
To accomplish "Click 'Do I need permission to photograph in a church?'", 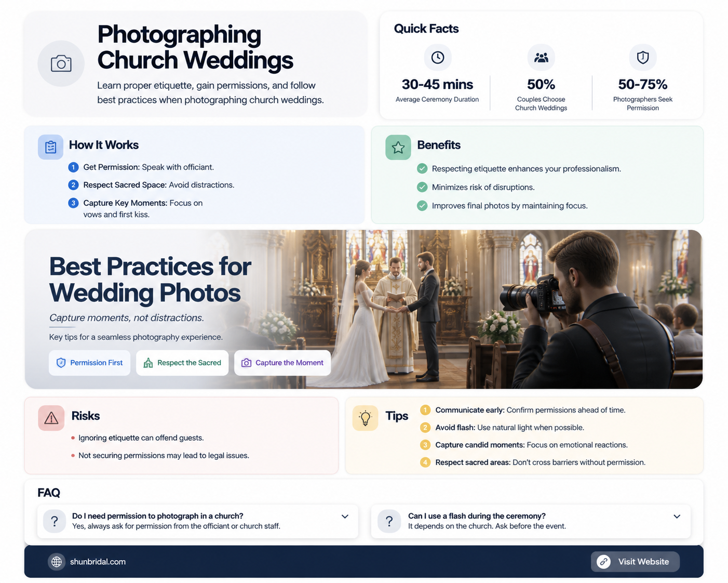I will (158, 516).
